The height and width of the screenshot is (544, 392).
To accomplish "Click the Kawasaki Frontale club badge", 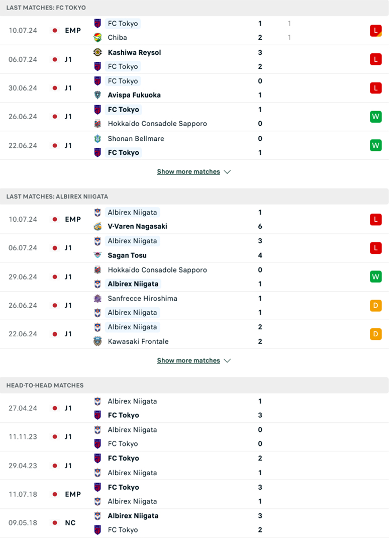I will pyautogui.click(x=97, y=341).
